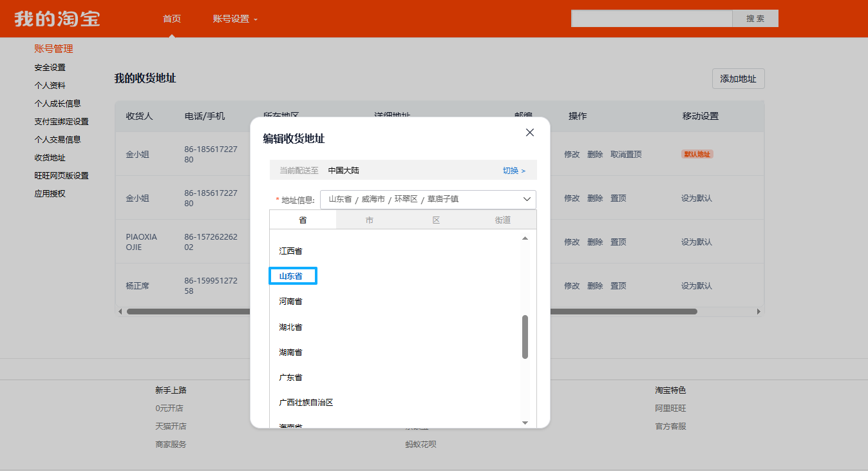Click the province list scroll-down arrow
868x471 pixels.
(x=525, y=423)
